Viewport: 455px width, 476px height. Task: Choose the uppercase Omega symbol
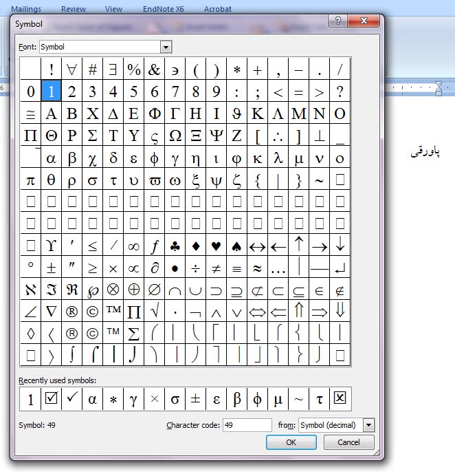pyautogui.click(x=175, y=136)
